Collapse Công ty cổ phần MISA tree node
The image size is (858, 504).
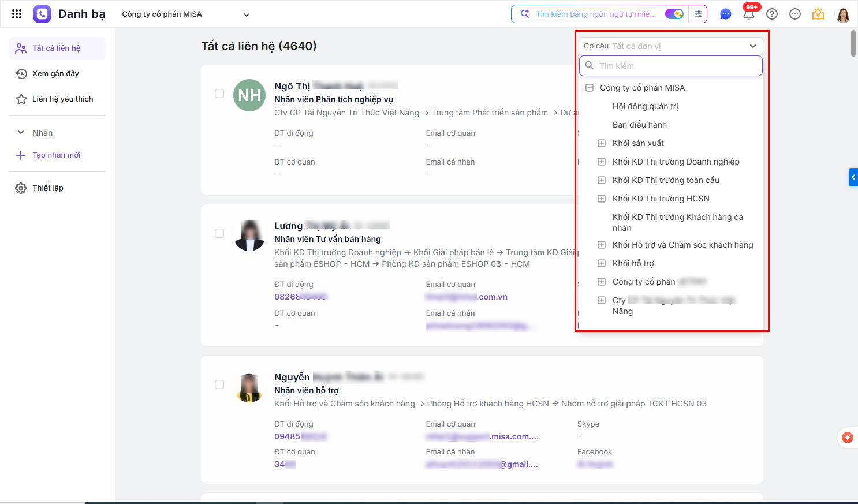[x=590, y=88]
